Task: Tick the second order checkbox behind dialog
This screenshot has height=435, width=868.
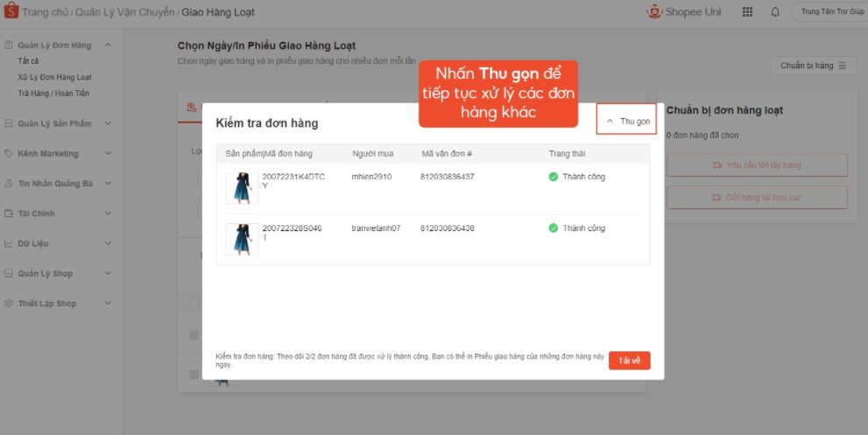Action: tap(194, 374)
